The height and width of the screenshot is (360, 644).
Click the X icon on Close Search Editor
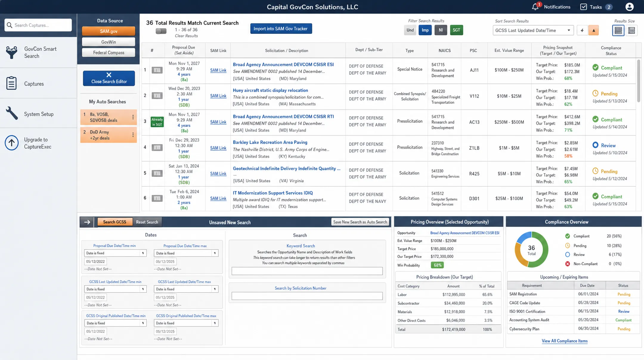click(x=109, y=75)
